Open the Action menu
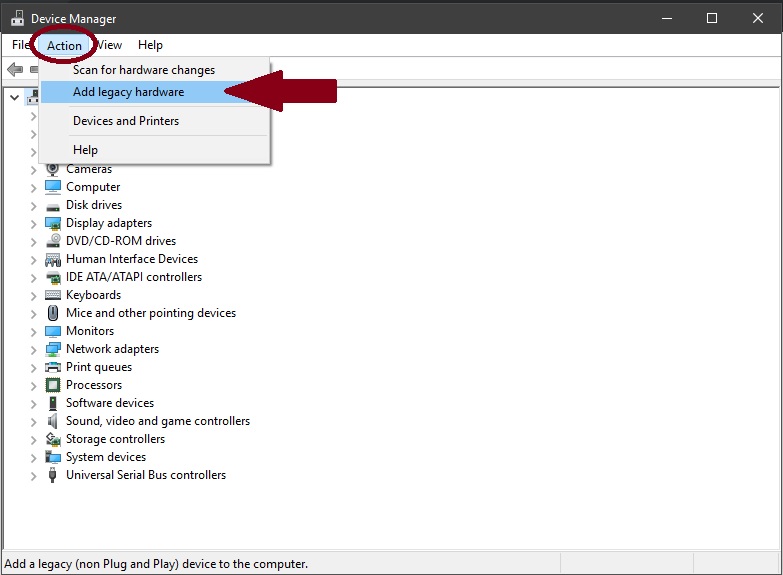Screen dimensions: 783x575 coord(64,45)
